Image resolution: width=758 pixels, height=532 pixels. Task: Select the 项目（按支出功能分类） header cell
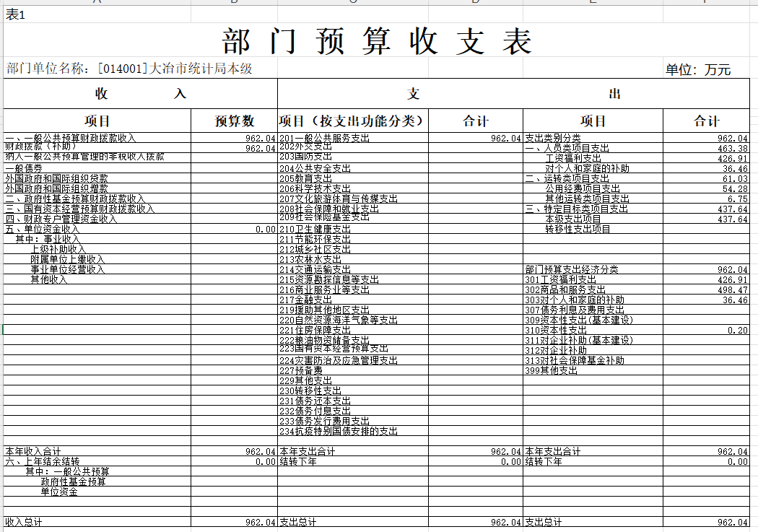(x=353, y=121)
